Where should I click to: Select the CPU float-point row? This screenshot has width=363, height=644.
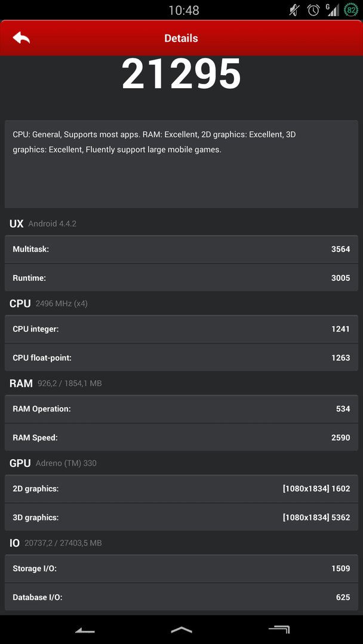pos(181,357)
